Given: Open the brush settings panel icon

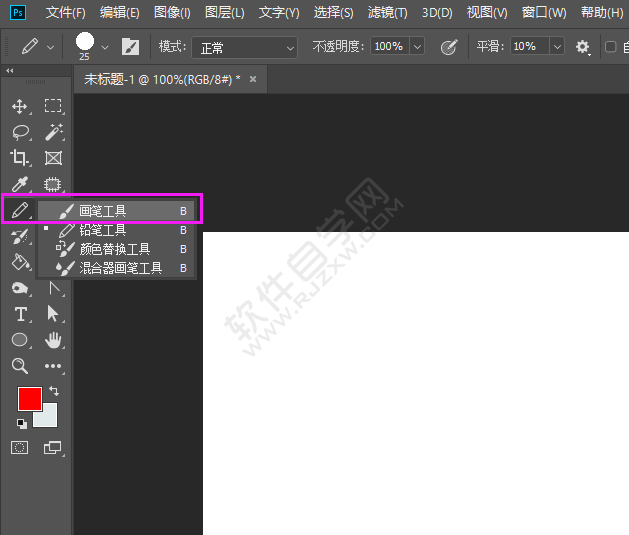Looking at the screenshot, I should coord(130,47).
